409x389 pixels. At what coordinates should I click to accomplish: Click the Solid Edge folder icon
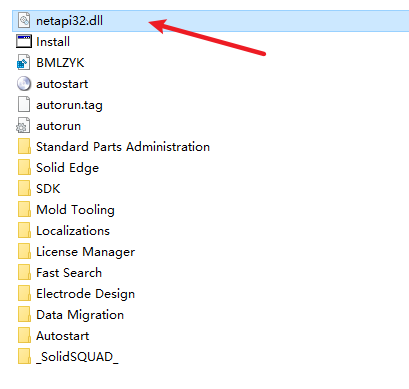(x=24, y=167)
